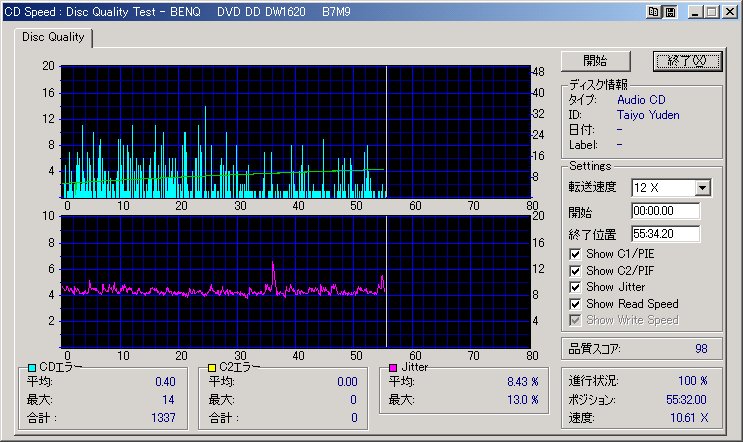Open the 転送速度 speed dropdown arrow
Image resolution: width=743 pixels, height=442 pixels.
[702, 188]
